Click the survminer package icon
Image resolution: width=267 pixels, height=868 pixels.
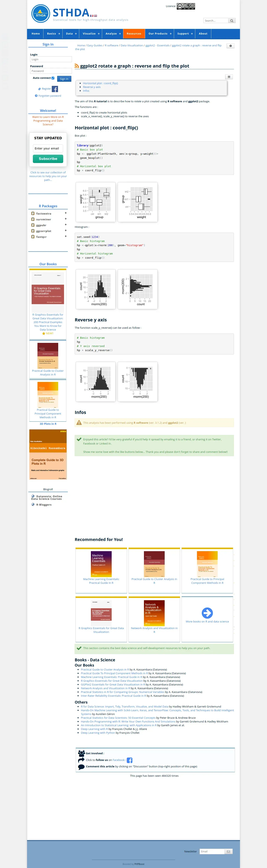pos(33,219)
